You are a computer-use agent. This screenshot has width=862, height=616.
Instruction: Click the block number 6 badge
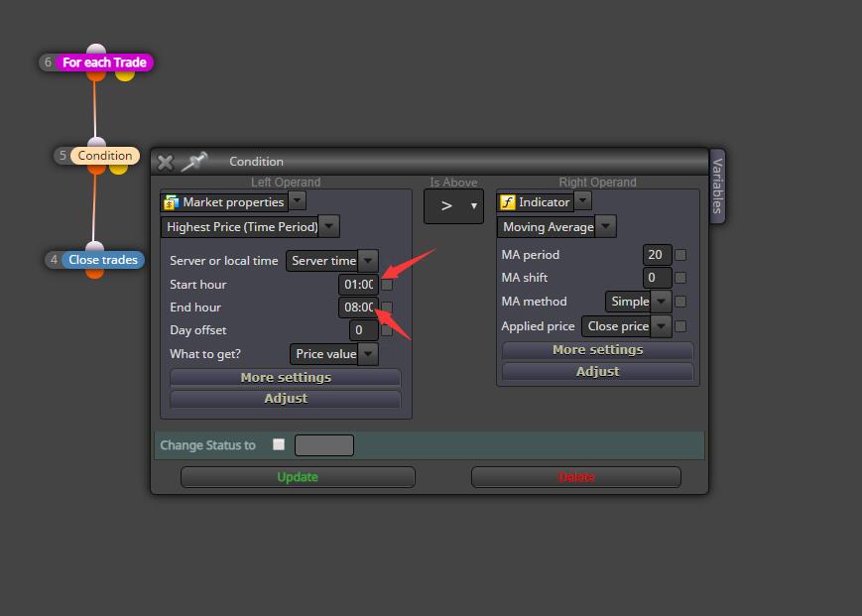(x=48, y=62)
